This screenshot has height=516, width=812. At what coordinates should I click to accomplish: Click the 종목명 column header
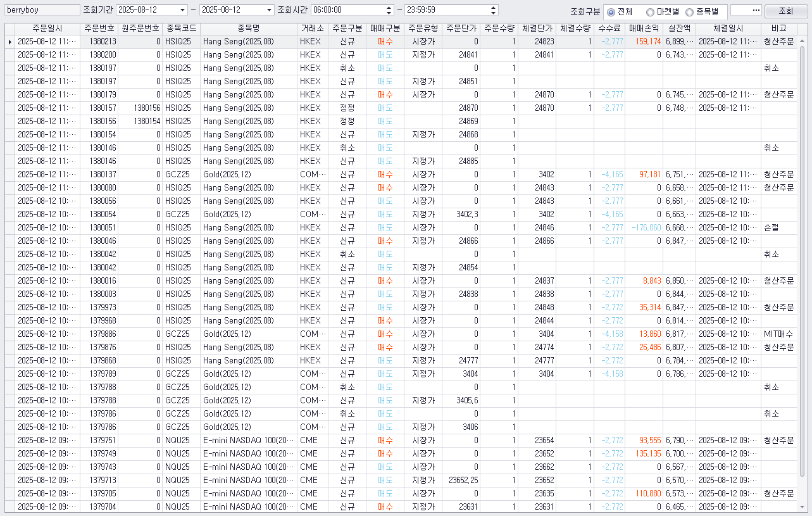click(249, 28)
